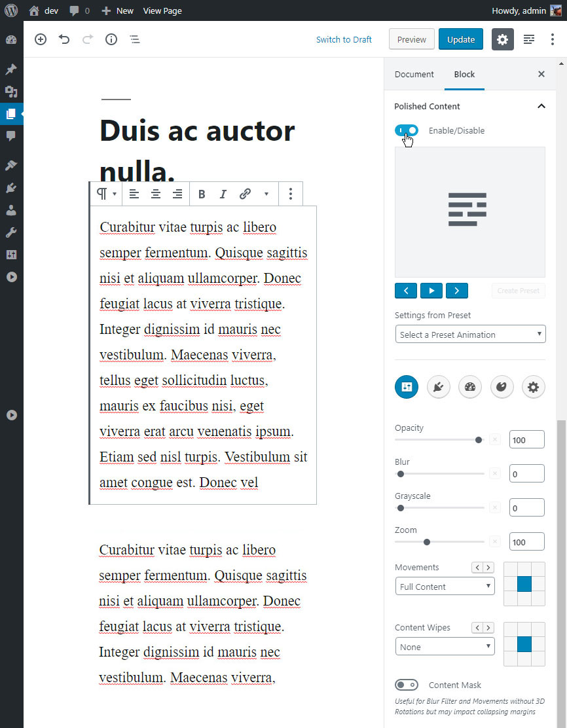Open the dev site home link

[x=44, y=10]
